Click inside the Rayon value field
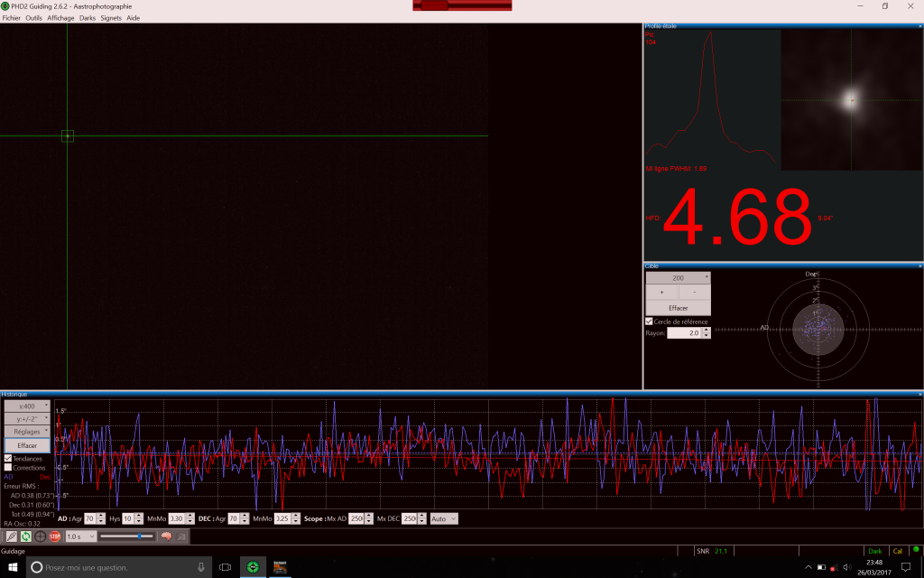 pos(684,332)
